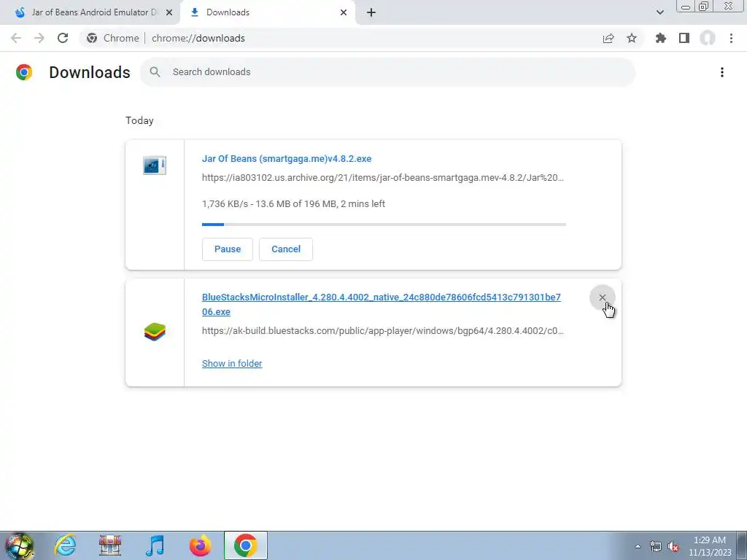The image size is (747, 560).
Task: Click the ak-build.bluestacks.com source URL
Action: coord(382,330)
